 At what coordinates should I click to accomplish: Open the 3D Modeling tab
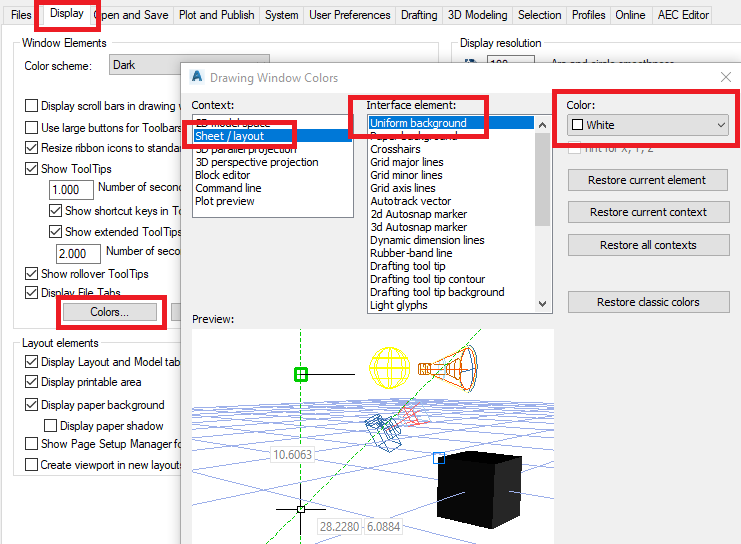pos(477,15)
